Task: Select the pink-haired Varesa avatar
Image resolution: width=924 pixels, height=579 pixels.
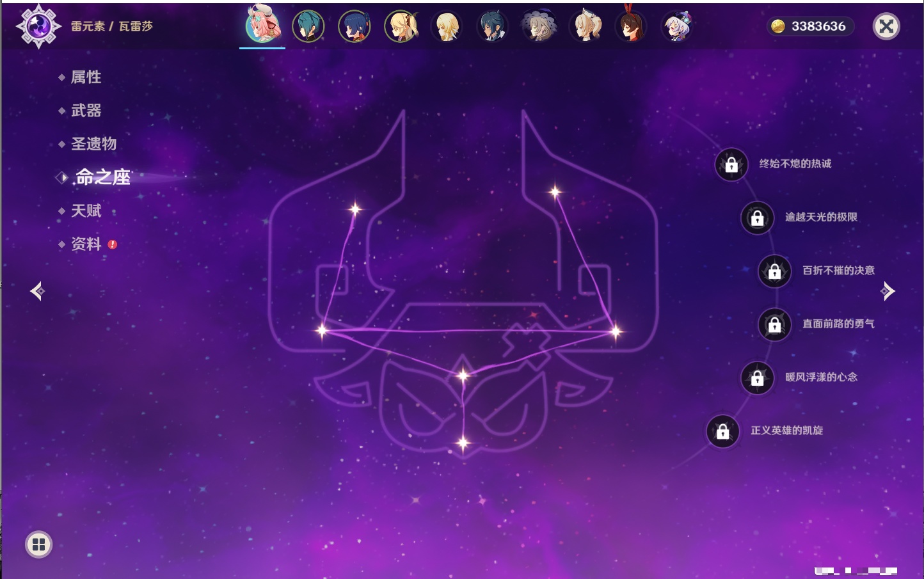Action: tap(262, 26)
